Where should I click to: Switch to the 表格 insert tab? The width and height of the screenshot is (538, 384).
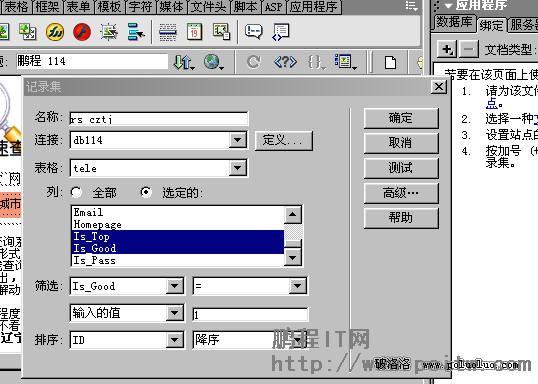[x=16, y=7]
